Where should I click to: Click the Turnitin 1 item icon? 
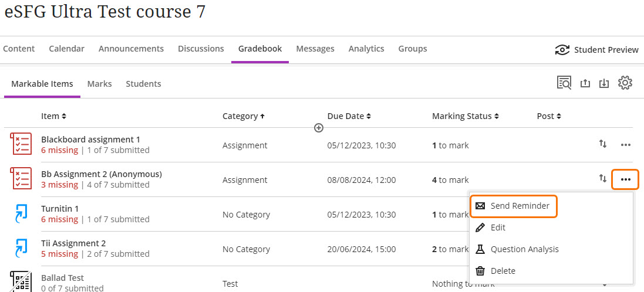[x=21, y=213]
